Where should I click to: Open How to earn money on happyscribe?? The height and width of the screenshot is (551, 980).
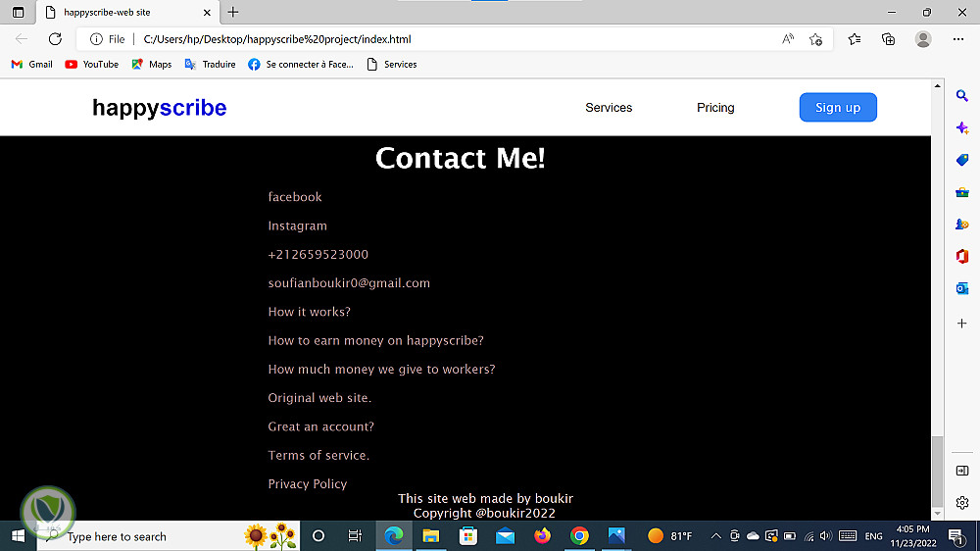point(375,340)
